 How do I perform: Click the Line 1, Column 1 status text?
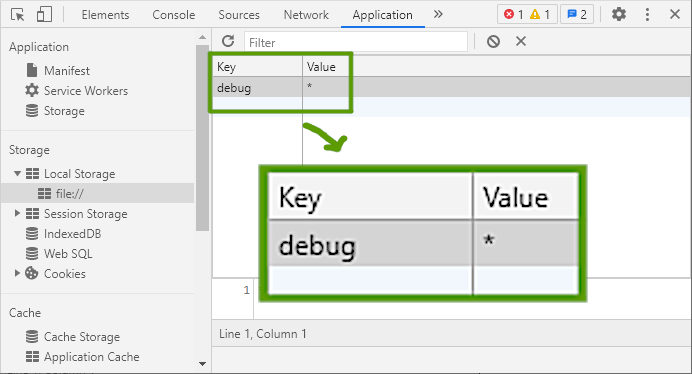263,334
